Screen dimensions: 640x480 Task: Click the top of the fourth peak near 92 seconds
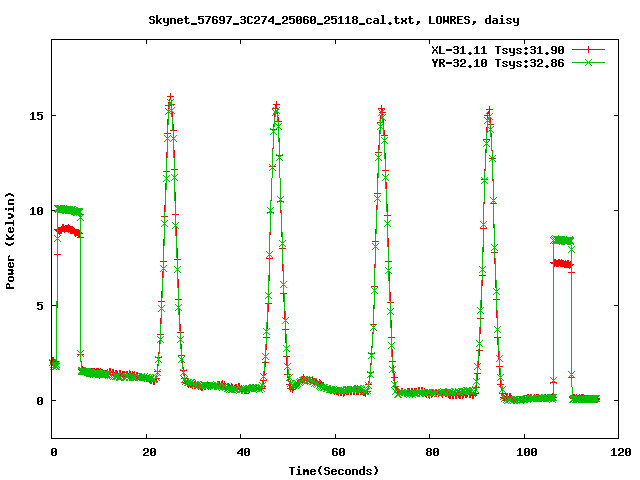(489, 111)
